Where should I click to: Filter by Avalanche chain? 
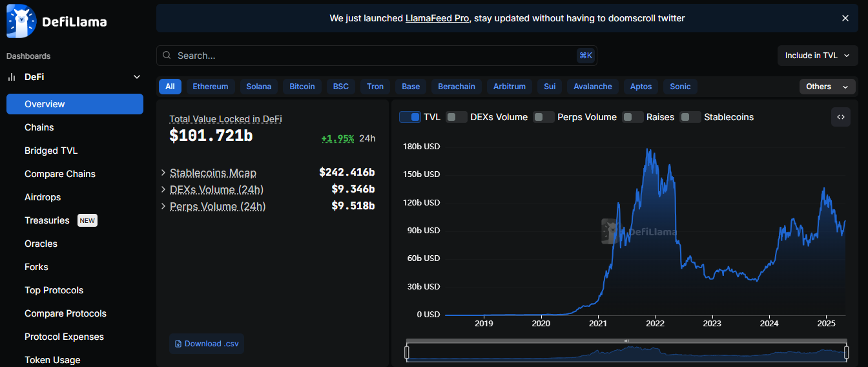pyautogui.click(x=593, y=87)
